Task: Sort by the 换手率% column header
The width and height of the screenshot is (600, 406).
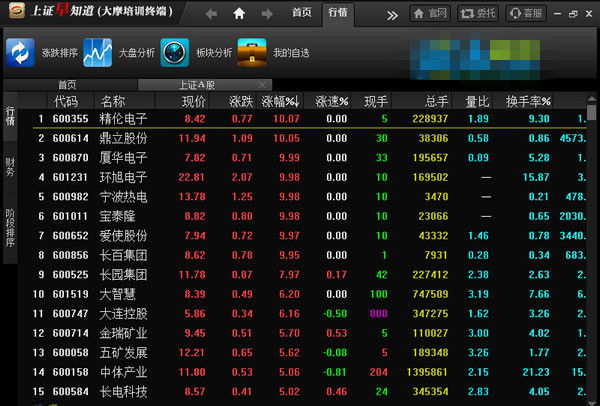Action: point(528,101)
